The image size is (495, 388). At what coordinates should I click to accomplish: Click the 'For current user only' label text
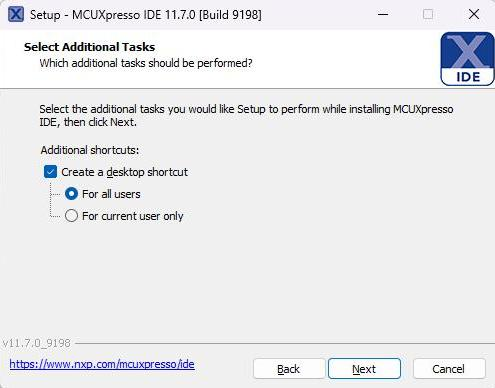tap(133, 216)
